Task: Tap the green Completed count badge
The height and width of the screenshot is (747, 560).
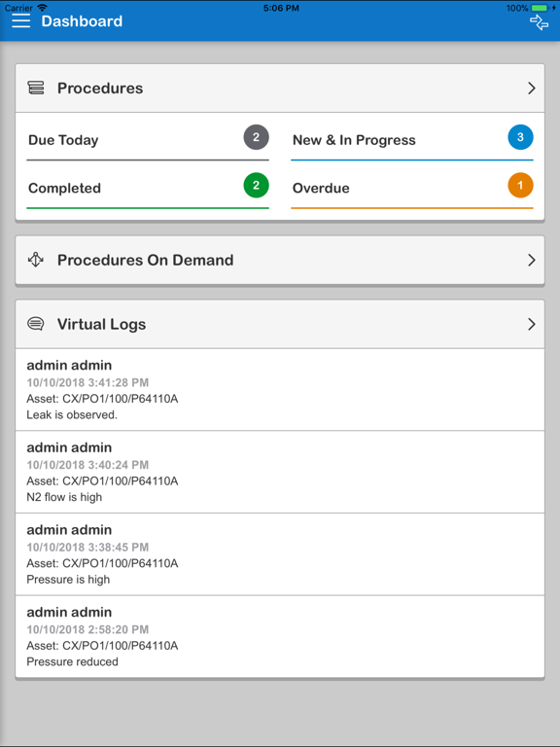Action: (257, 185)
